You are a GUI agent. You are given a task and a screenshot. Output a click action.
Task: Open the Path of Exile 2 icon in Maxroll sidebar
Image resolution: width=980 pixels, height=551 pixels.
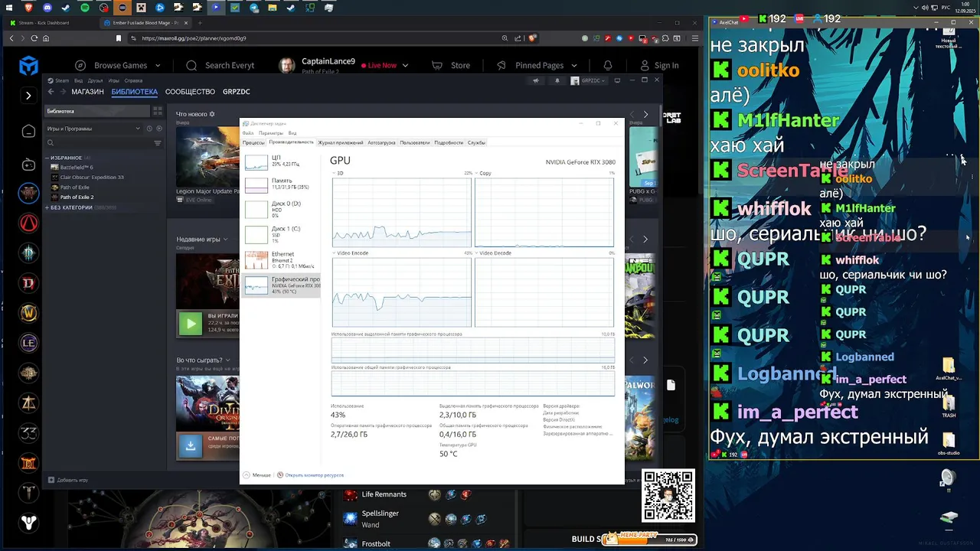pyautogui.click(x=28, y=194)
